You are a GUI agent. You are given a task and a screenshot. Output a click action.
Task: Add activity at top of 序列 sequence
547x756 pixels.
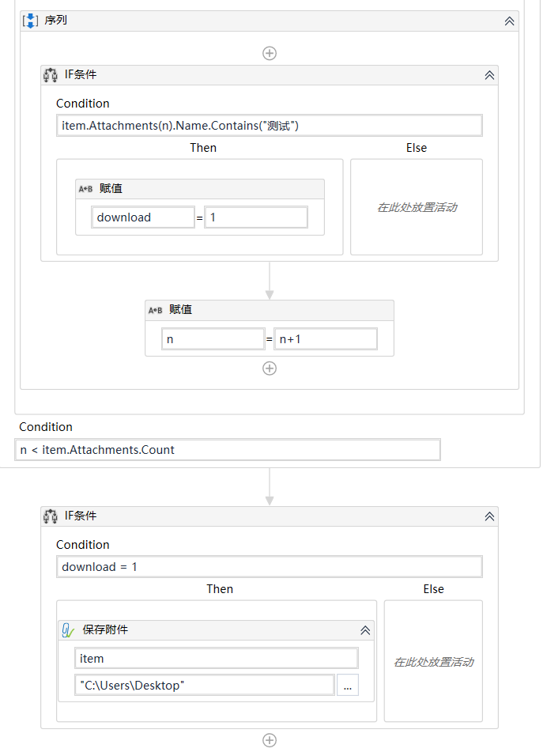(x=270, y=53)
